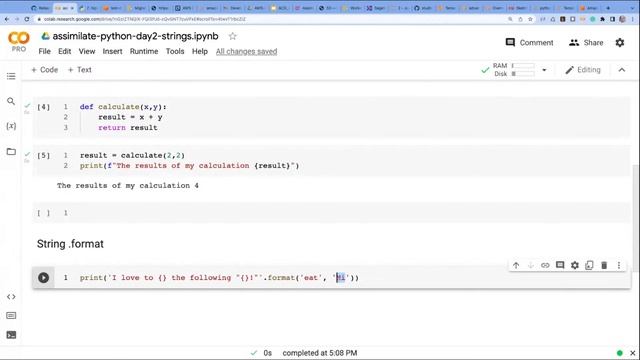The height and width of the screenshot is (360, 640).
Task: Move the selected cell up
Action: click(x=516, y=265)
